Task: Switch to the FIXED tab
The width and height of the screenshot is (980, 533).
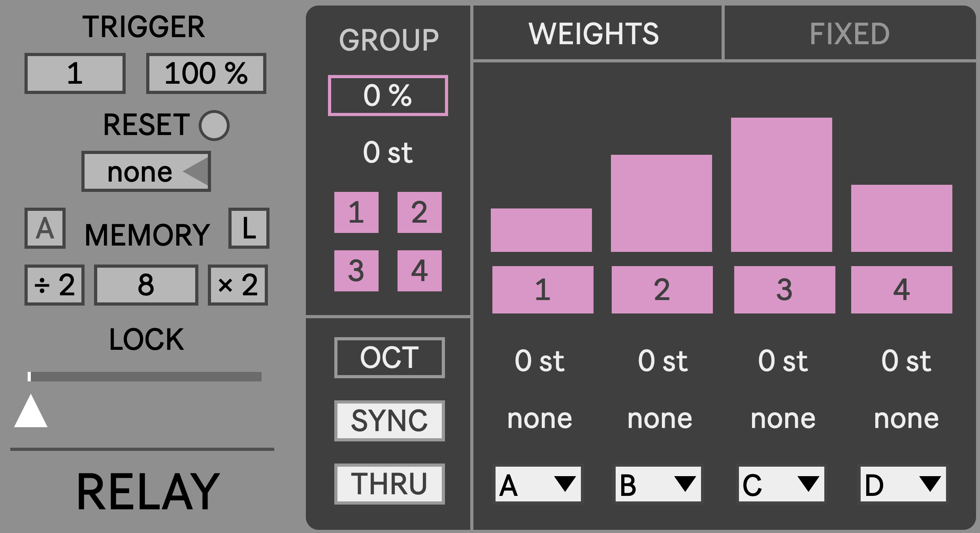Action: point(850,33)
